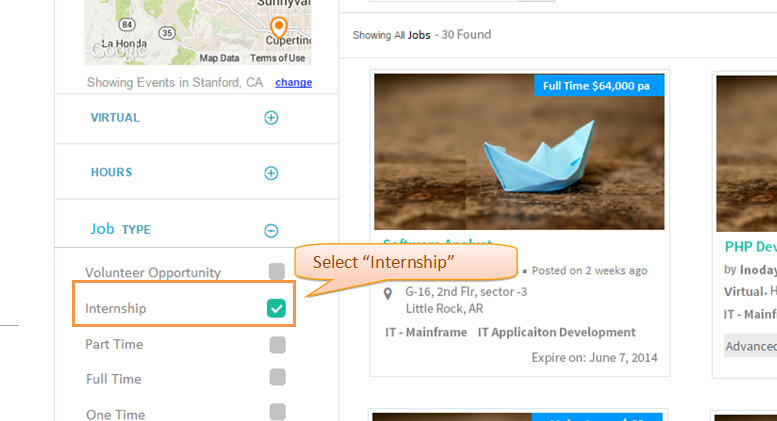
Task: Open the map Terms of Use link
Action: tap(278, 58)
